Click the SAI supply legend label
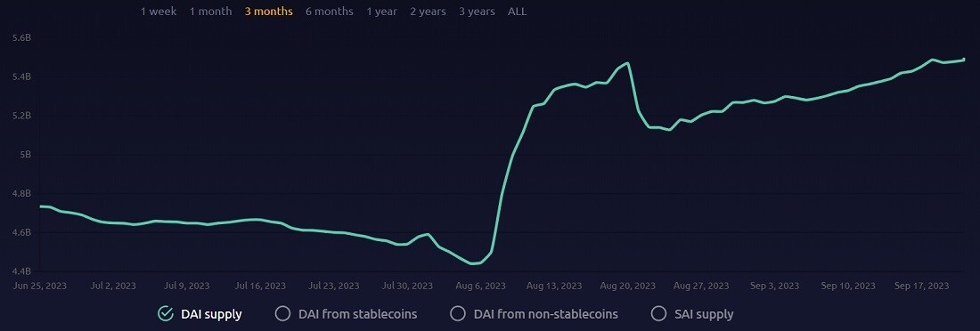980x331 pixels. click(x=704, y=314)
